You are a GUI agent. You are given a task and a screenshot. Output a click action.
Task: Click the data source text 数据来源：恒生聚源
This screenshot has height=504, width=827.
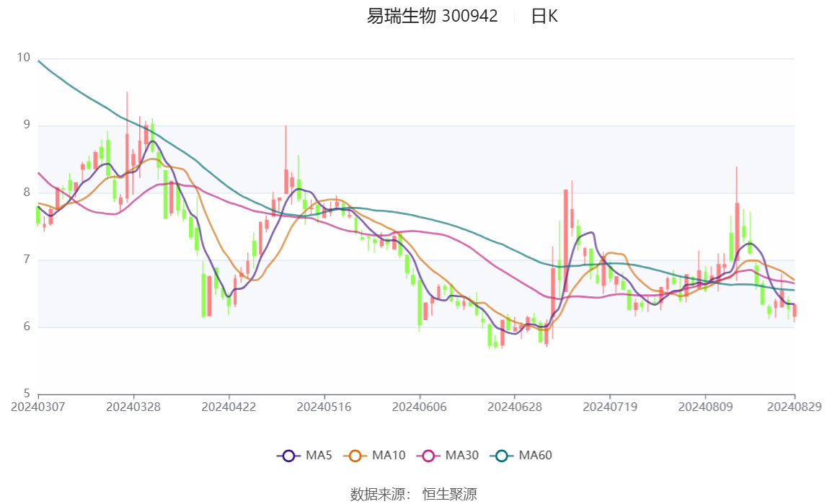(414, 494)
